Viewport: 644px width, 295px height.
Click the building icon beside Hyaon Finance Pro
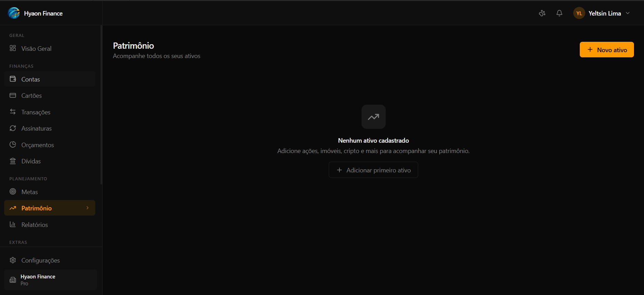(x=13, y=280)
